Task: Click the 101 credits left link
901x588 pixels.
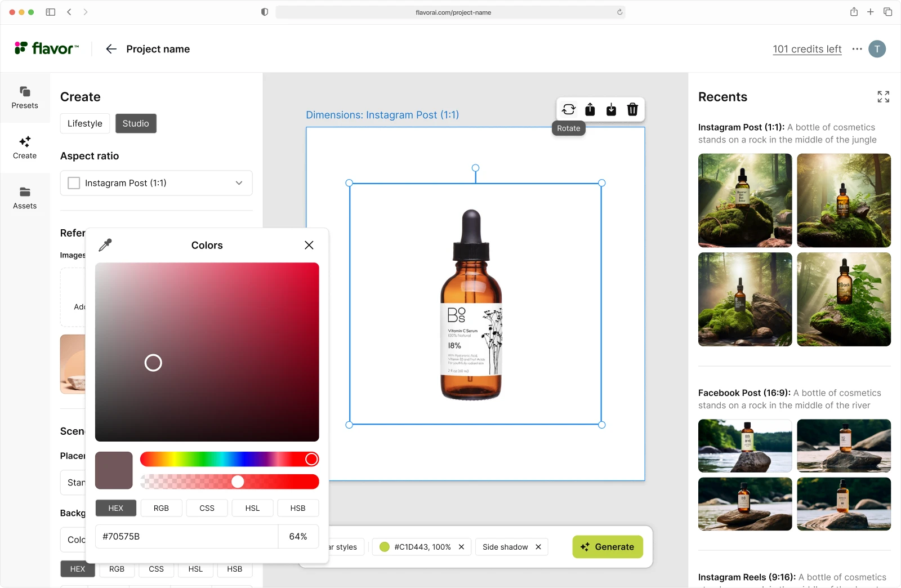Action: 807,49
